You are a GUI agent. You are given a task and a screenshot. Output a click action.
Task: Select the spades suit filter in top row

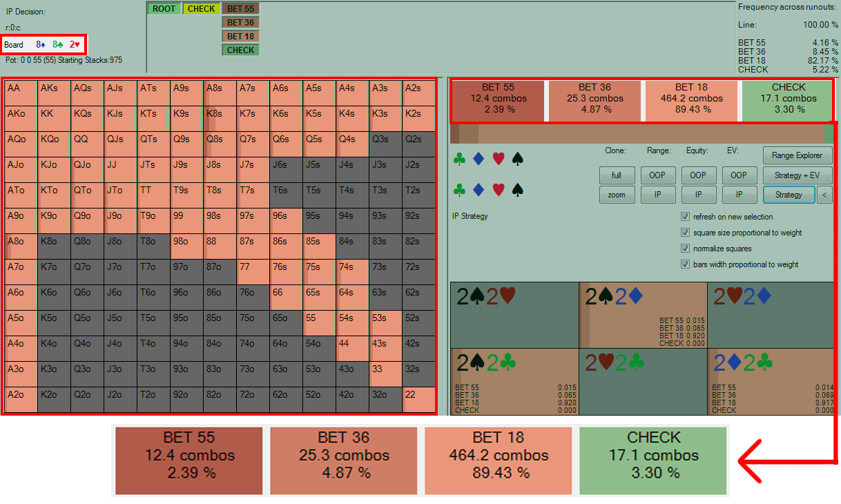point(517,159)
